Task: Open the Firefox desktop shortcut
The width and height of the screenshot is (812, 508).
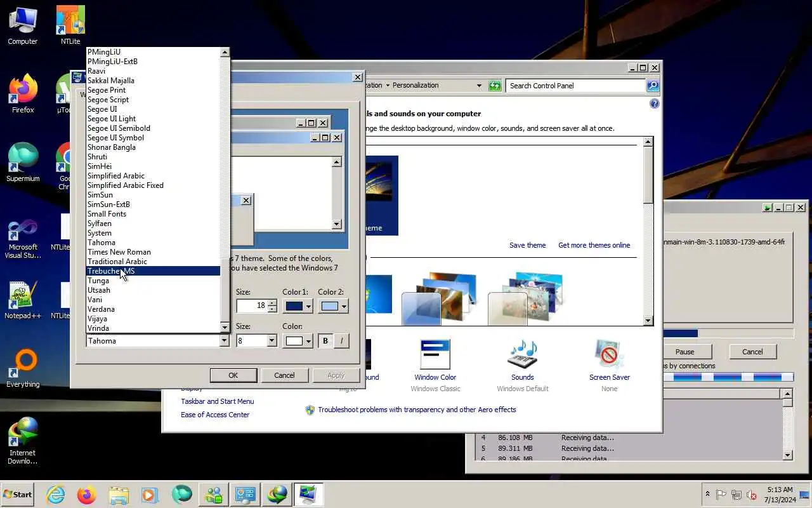Action: [x=23, y=94]
